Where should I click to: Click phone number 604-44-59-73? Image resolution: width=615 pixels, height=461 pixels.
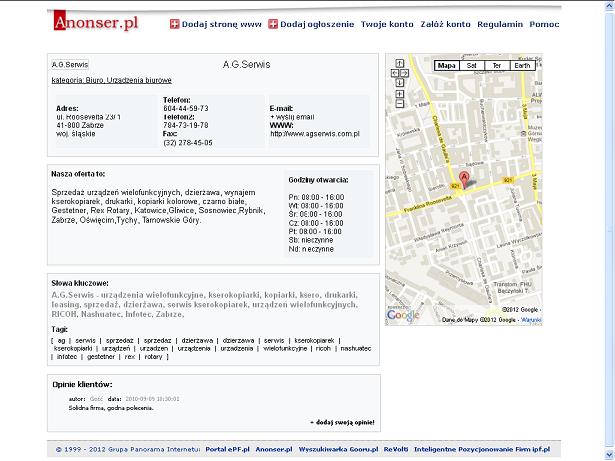pos(186,109)
